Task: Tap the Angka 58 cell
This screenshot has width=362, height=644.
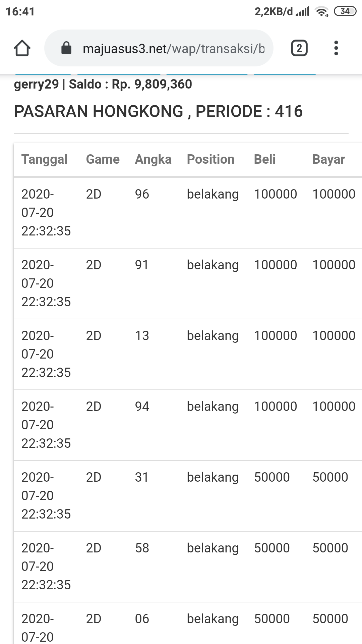Action: click(142, 548)
